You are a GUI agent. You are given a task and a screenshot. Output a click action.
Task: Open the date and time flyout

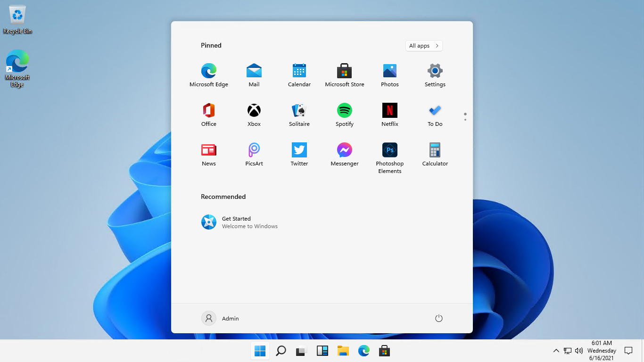(x=602, y=351)
